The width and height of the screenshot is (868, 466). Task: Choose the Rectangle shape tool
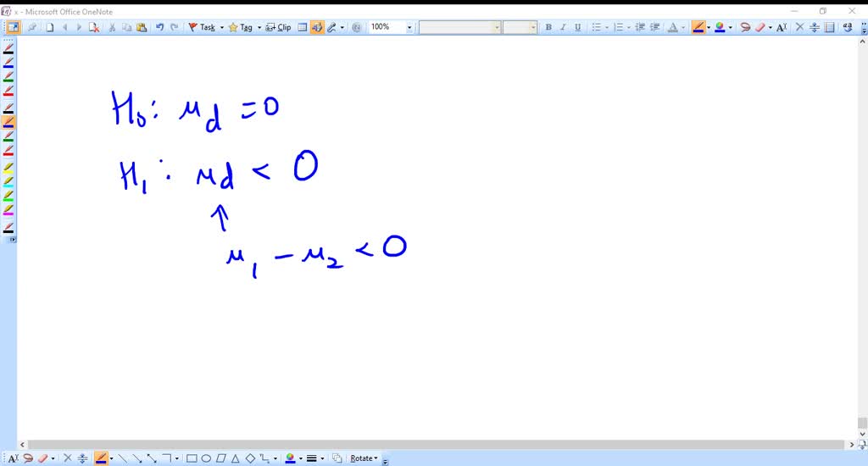192,458
